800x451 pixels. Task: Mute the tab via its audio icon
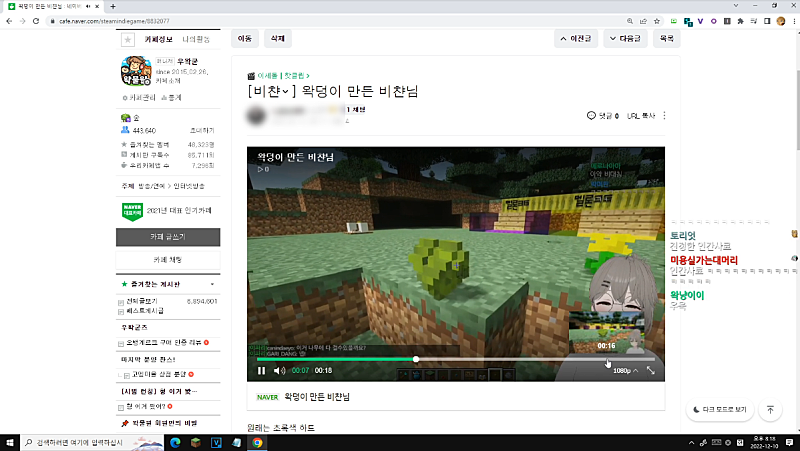click(88, 6)
